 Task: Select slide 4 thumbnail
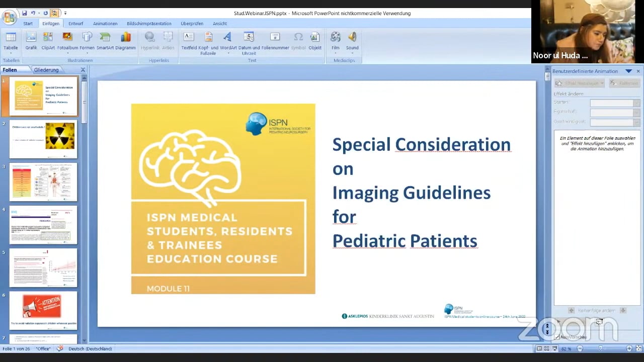(x=43, y=224)
